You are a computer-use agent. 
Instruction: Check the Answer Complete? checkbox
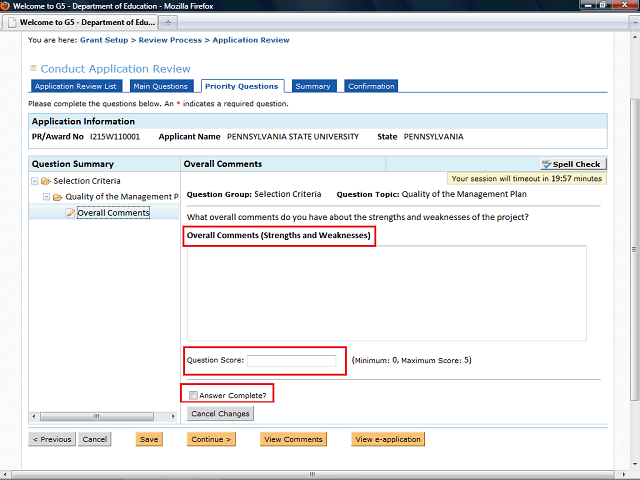[193, 395]
